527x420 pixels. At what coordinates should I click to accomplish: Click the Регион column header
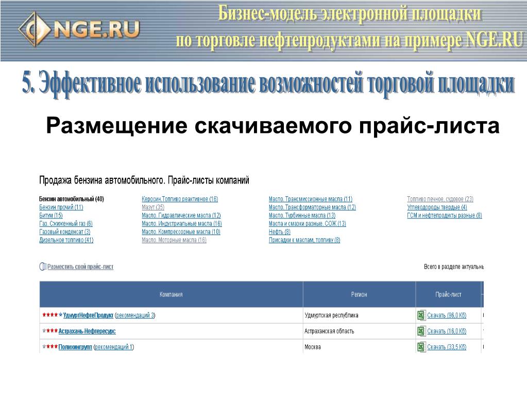click(359, 294)
